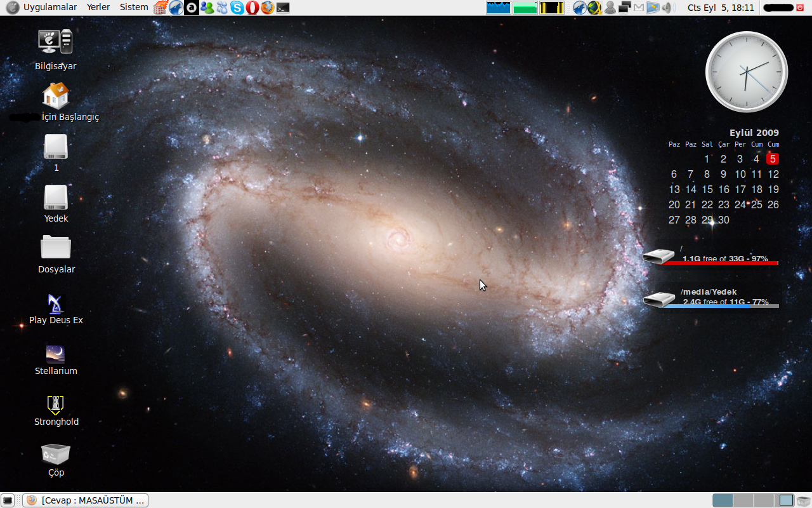Viewport: 812px width, 508px height.
Task: Open the user presence status tray icon
Action: tap(610, 8)
